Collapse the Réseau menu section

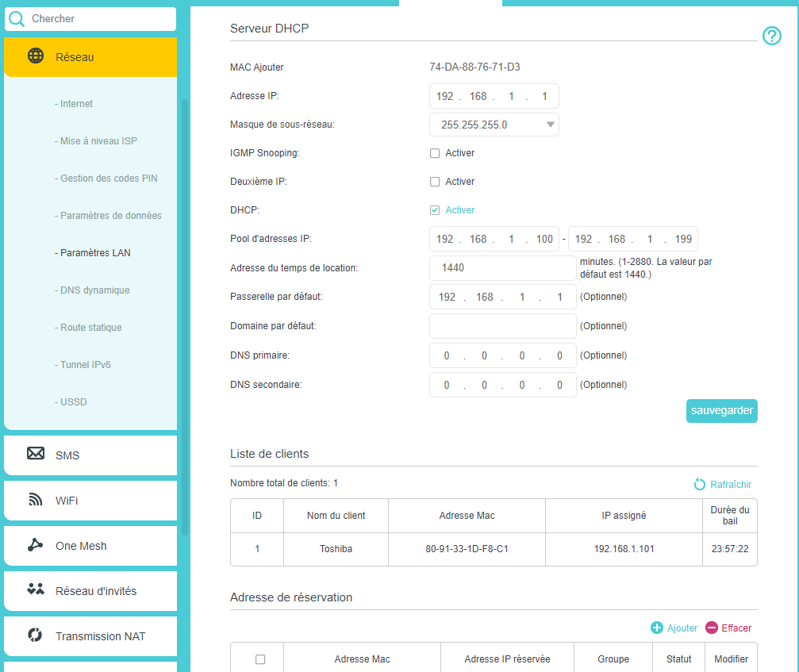(x=90, y=57)
